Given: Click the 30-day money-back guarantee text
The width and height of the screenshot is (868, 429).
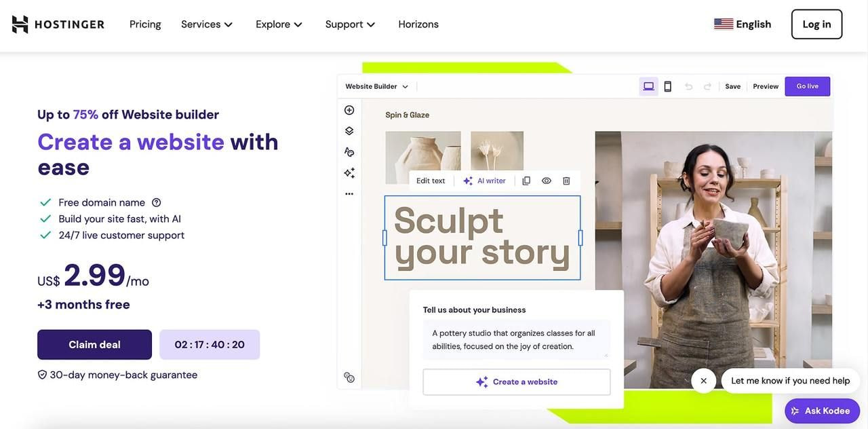Looking at the screenshot, I should pyautogui.click(x=123, y=375).
